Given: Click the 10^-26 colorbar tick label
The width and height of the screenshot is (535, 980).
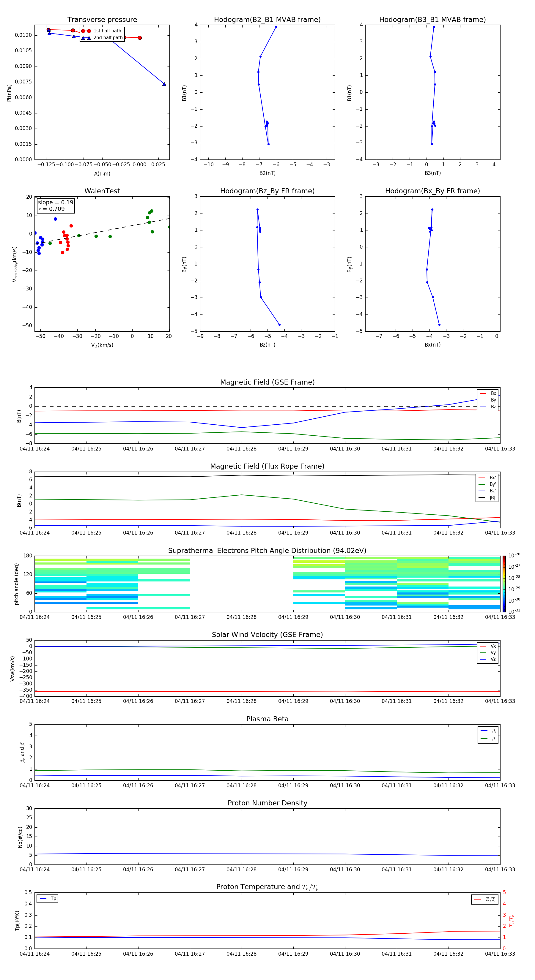Looking at the screenshot, I should tap(514, 555).
